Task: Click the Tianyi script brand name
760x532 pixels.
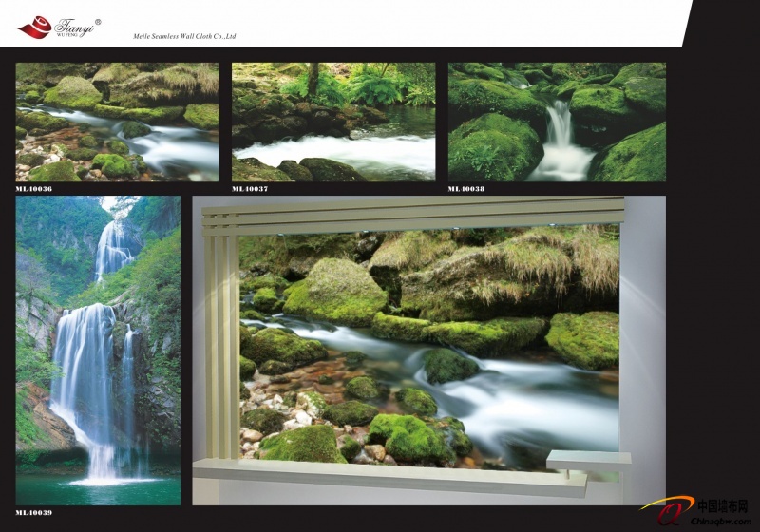Action: click(72, 25)
